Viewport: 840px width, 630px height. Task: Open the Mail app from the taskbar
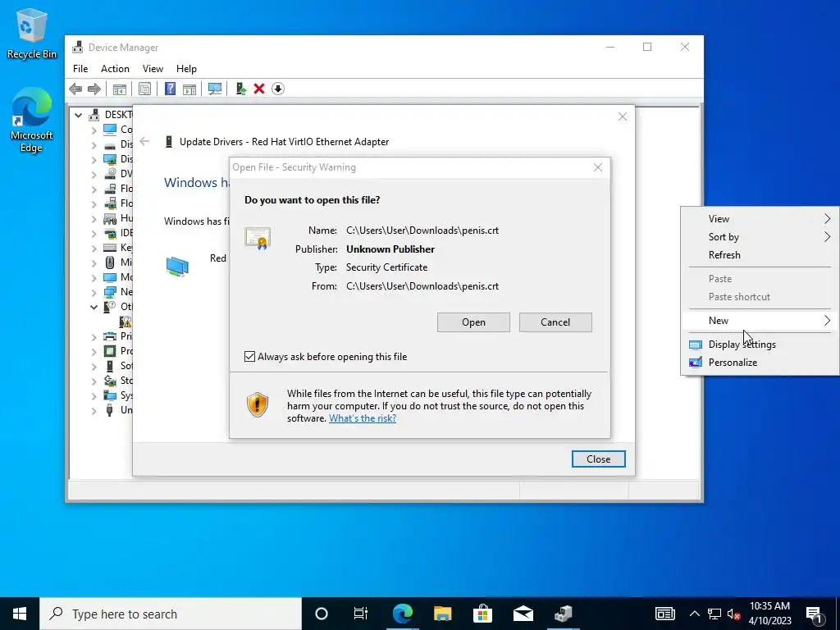523,614
